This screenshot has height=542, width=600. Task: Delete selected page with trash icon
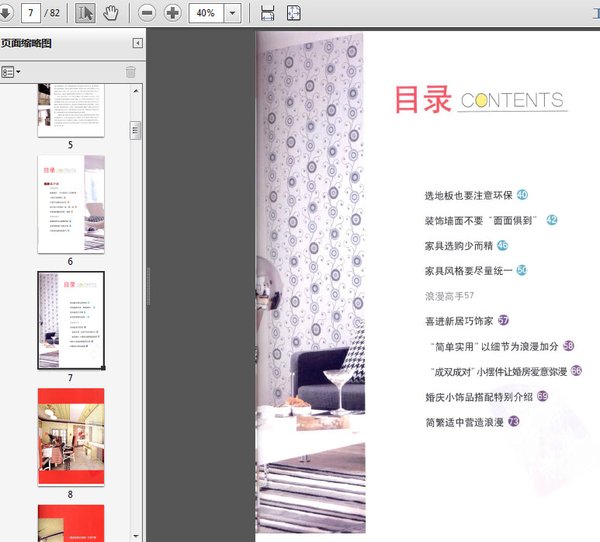pyautogui.click(x=130, y=72)
